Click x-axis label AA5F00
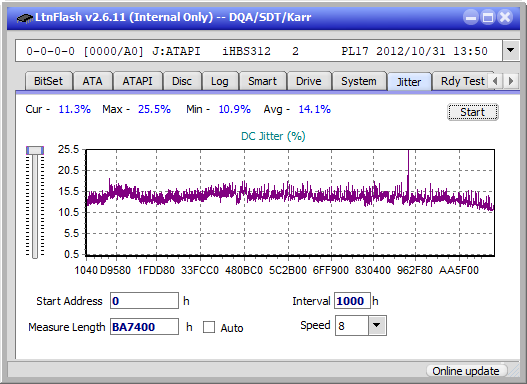The width and height of the screenshot is (527, 384). [459, 270]
